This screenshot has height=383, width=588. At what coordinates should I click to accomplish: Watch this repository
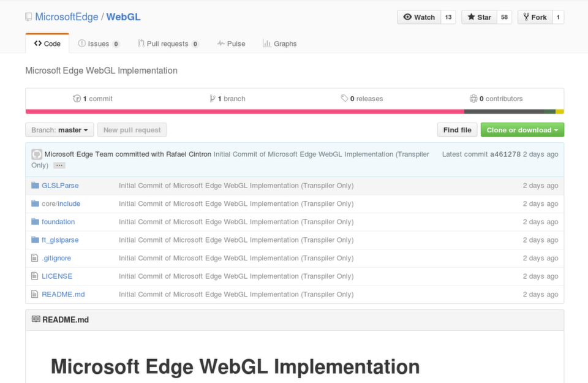[419, 17]
